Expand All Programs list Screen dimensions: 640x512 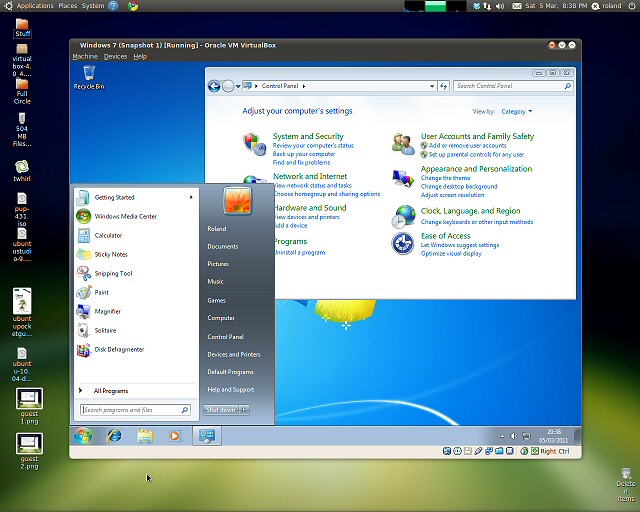coord(111,391)
